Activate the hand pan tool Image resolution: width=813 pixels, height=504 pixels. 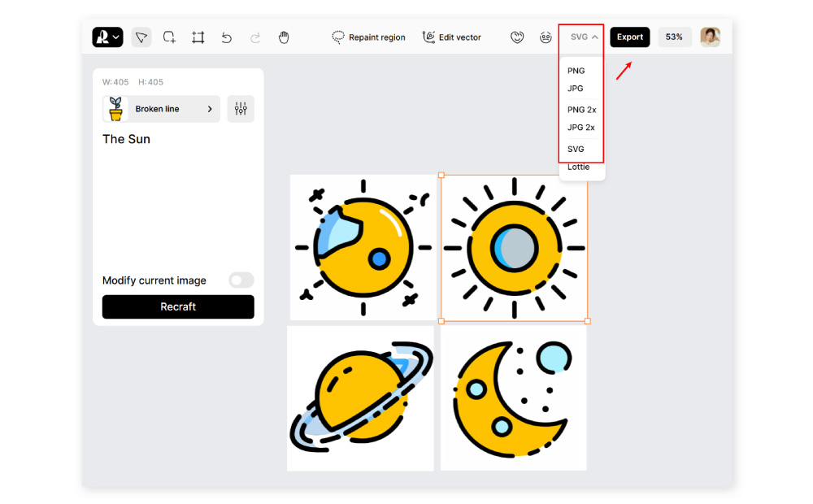point(284,37)
